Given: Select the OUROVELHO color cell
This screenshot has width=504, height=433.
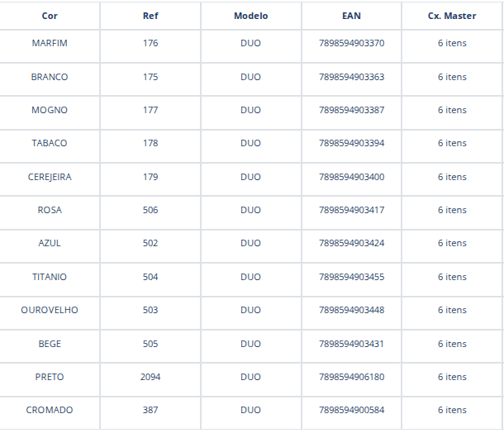Looking at the screenshot, I should (50, 310).
